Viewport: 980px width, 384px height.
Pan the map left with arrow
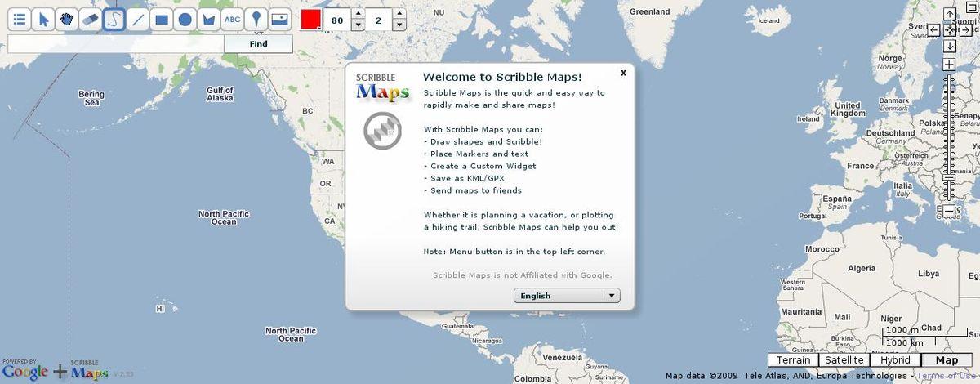(x=934, y=29)
